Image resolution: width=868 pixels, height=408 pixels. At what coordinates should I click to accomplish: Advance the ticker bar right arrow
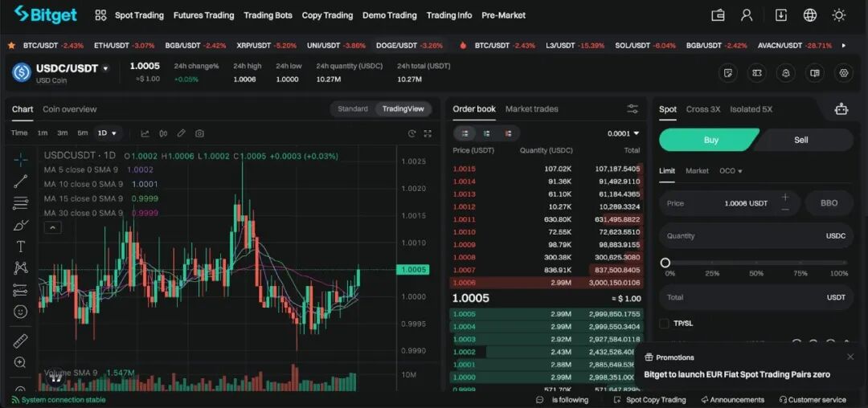(844, 45)
